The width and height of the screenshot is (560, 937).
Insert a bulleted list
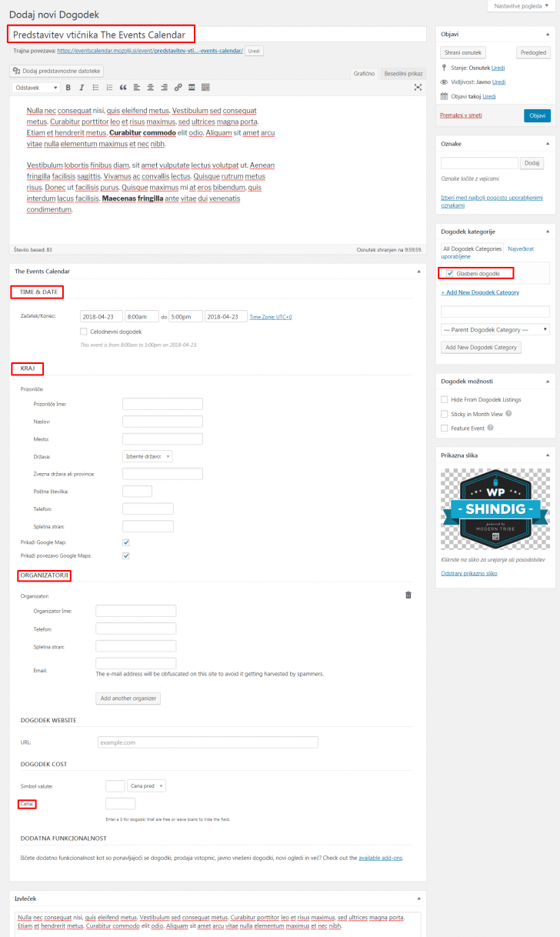pyautogui.click(x=95, y=88)
